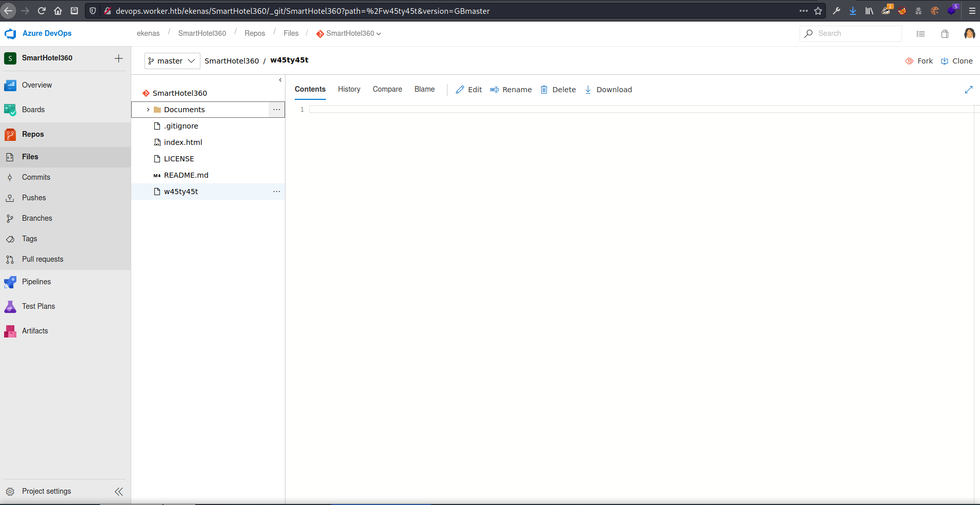Switch to the Blame tab
This screenshot has width=980, height=505.
[424, 90]
